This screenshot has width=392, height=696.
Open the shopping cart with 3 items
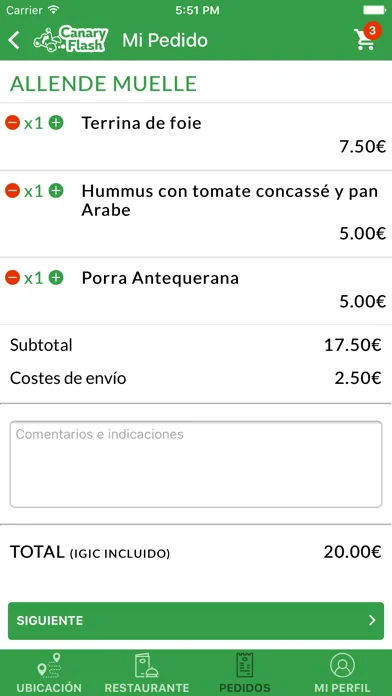coord(368,37)
